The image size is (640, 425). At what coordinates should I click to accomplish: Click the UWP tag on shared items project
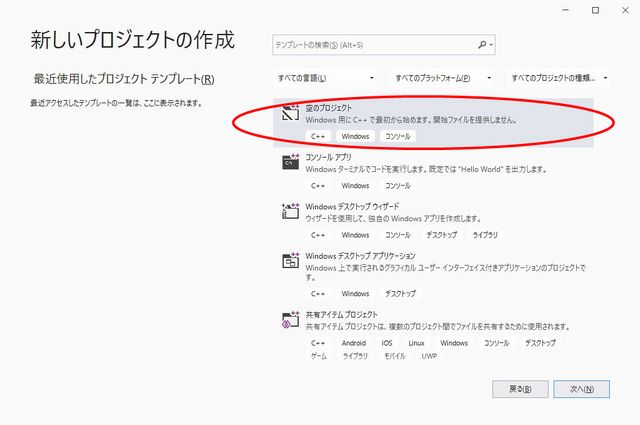pos(428,356)
